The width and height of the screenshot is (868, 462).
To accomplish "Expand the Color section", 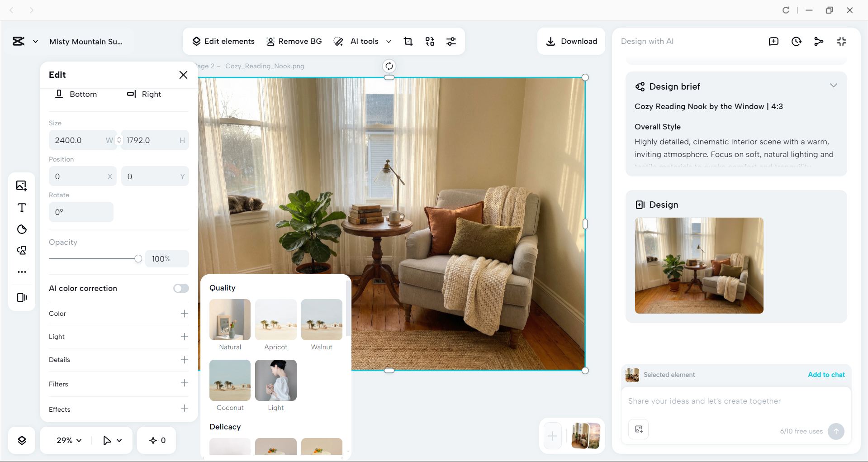I will (185, 314).
